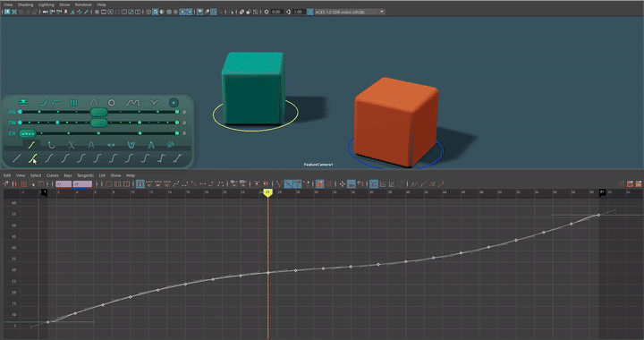This screenshot has width=644, height=340.
Task: Click the first icon in Graph Editor toolbar
Action: point(5,184)
